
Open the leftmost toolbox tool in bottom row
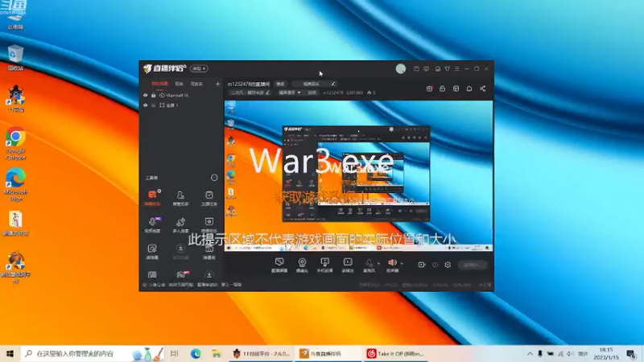point(152,274)
